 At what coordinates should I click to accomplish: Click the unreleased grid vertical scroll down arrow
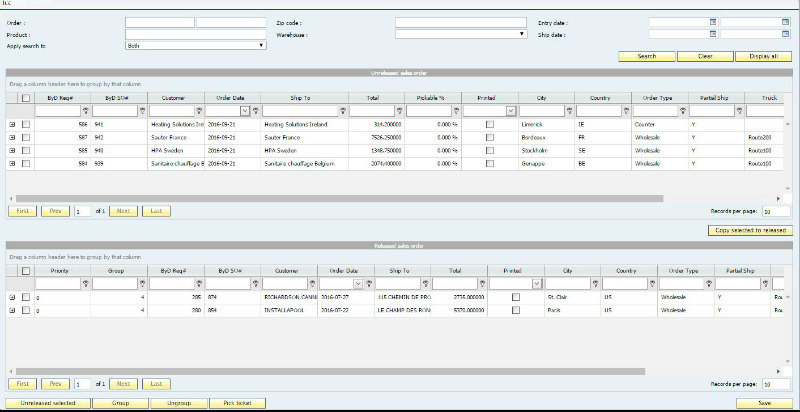787,189
